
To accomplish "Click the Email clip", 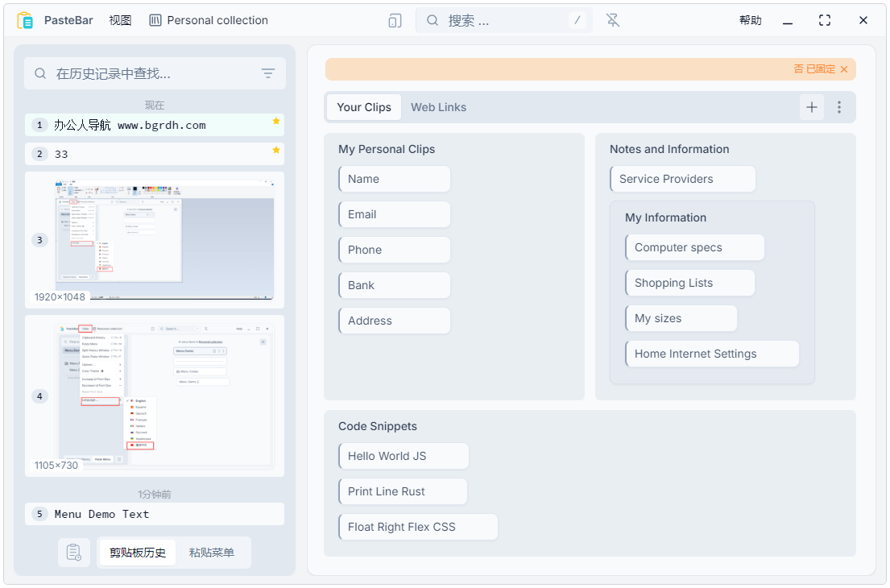I will tap(394, 214).
